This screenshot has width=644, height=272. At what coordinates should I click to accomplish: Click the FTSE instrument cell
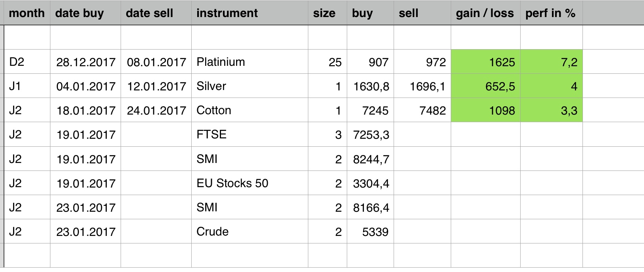pos(211,134)
